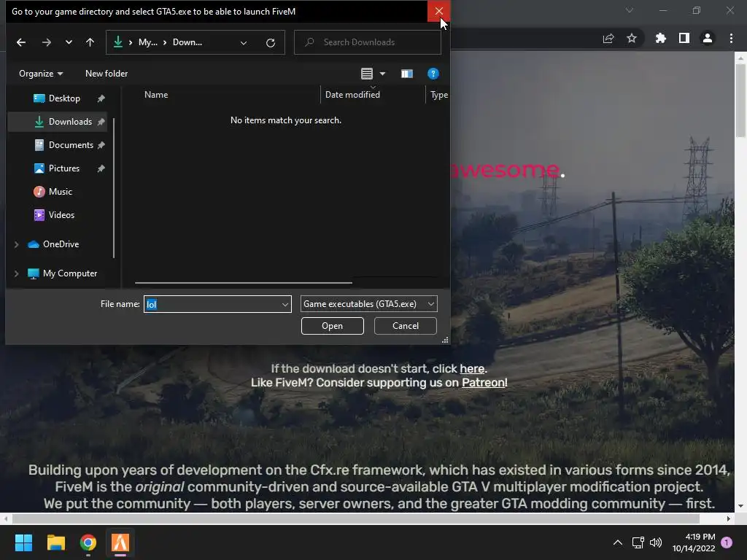The width and height of the screenshot is (747, 560).
Task: Open the Patreon link
Action: coord(484,382)
